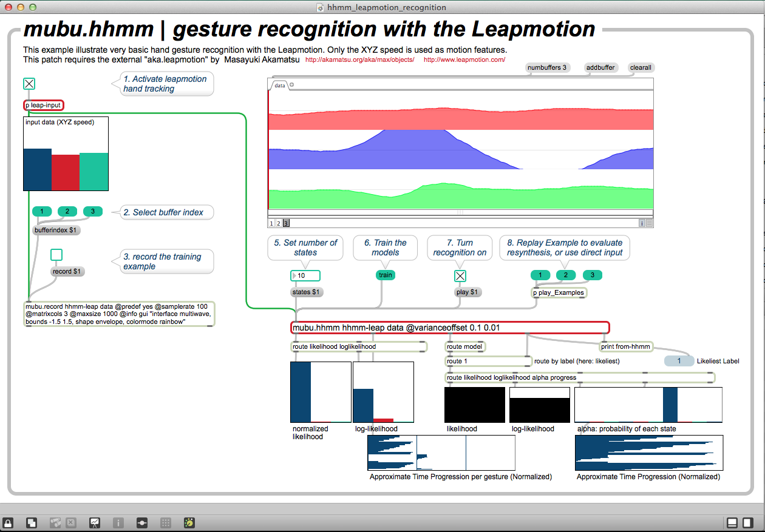Click the clearall message box

tap(641, 68)
